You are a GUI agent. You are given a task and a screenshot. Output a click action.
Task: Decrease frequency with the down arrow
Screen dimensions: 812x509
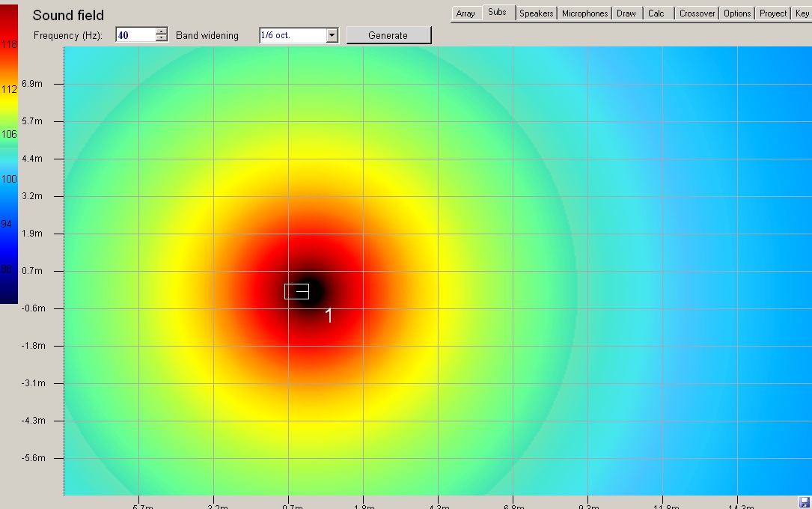point(162,38)
